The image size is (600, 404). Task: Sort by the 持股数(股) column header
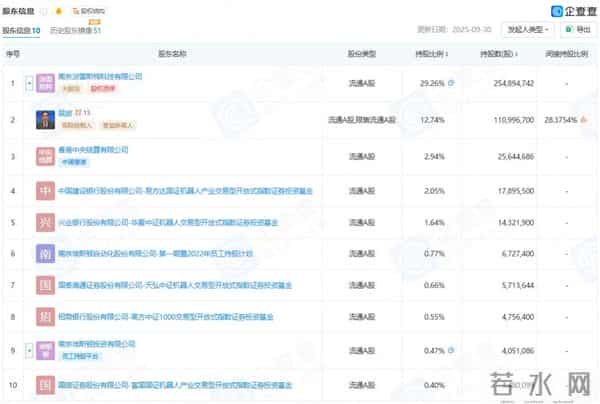499,54
